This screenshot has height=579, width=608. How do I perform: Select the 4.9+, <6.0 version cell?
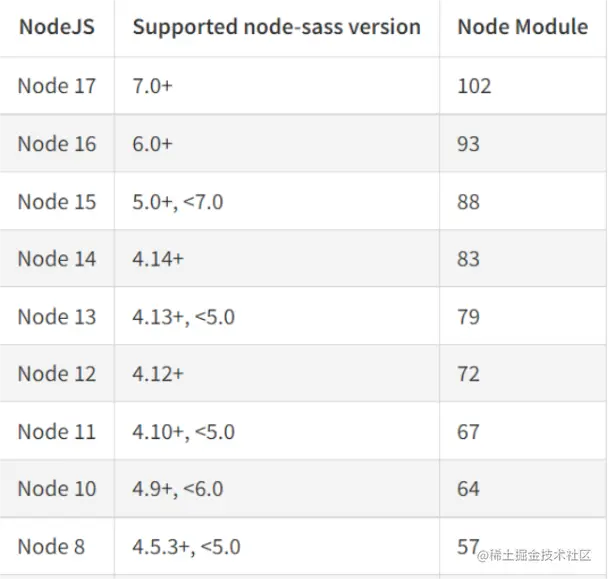(177, 489)
